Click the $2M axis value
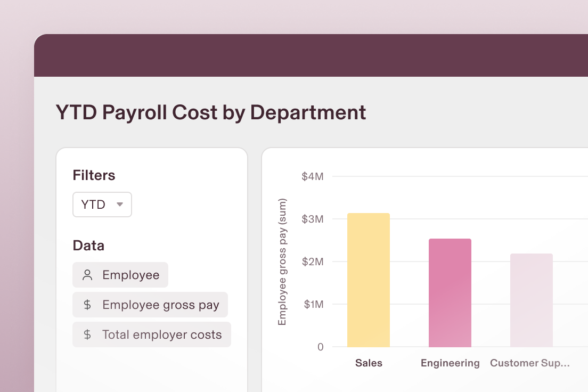 pos(312,262)
